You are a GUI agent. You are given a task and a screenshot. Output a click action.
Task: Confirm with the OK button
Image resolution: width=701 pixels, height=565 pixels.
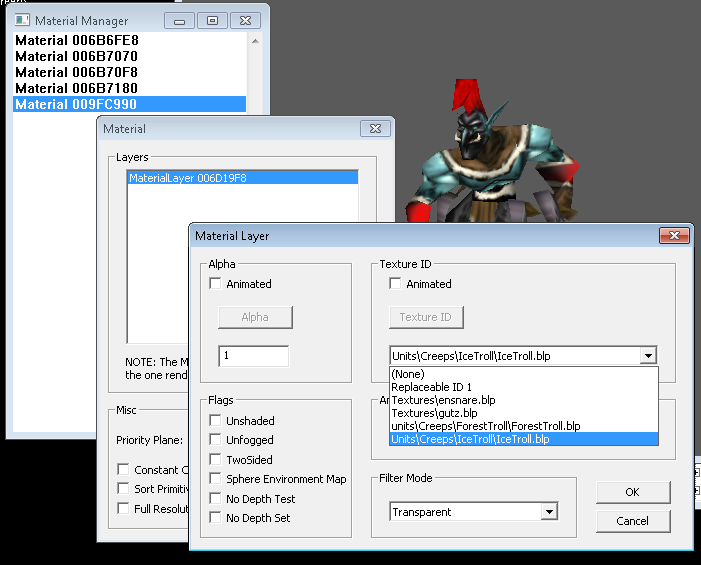coord(633,492)
